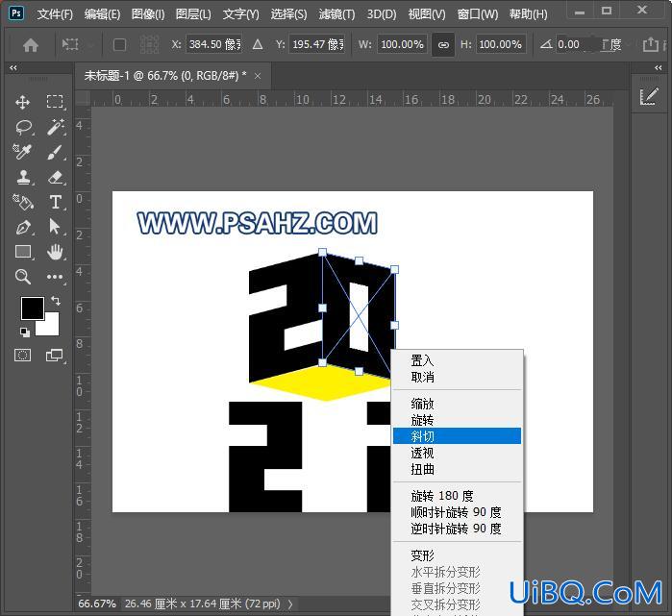Viewport: 672px width, 616px height.
Task: Click the angle rotation icon
Action: coord(546,44)
